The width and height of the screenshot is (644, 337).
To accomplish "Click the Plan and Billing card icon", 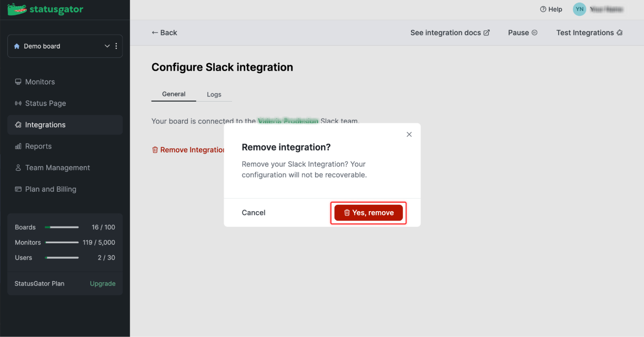I will [x=18, y=189].
